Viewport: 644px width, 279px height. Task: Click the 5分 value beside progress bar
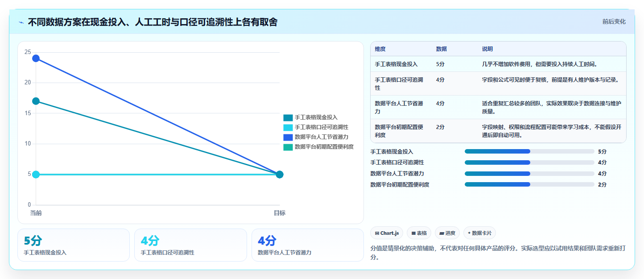pos(602,152)
